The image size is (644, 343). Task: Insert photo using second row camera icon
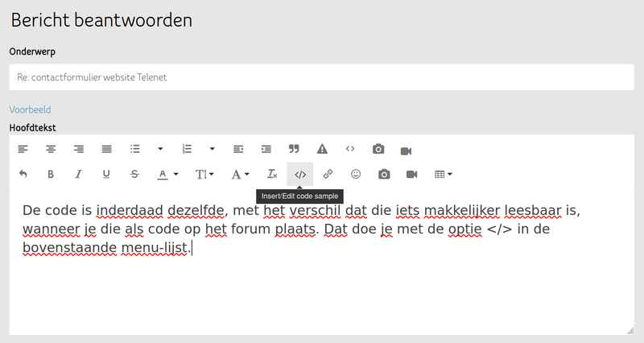384,174
